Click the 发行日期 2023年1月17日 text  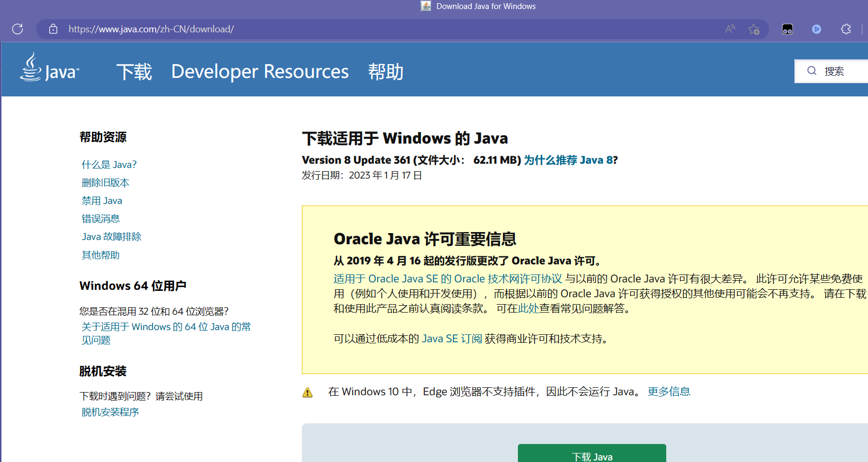pos(362,175)
